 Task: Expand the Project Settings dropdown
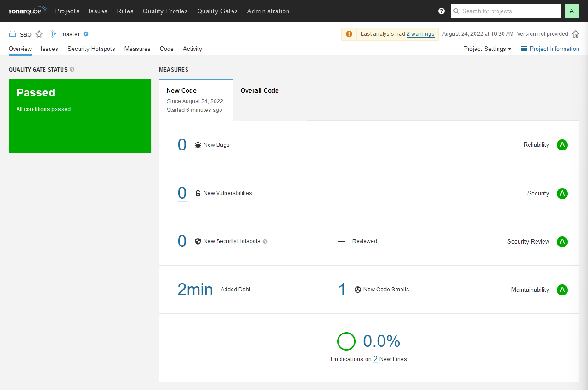pyautogui.click(x=487, y=49)
